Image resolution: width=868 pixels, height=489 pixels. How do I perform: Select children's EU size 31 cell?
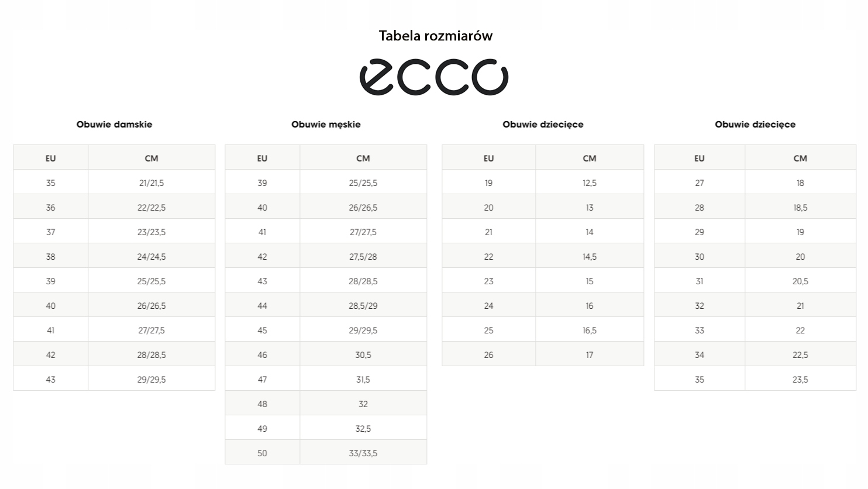click(700, 281)
